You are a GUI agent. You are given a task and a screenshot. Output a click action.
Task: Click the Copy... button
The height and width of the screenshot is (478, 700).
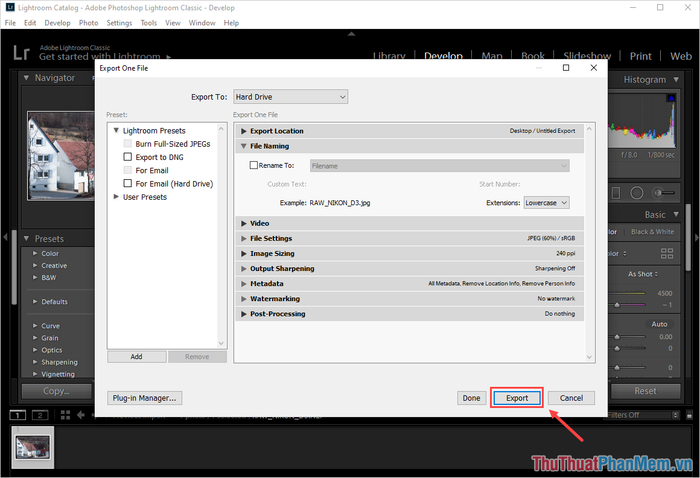coord(56,391)
